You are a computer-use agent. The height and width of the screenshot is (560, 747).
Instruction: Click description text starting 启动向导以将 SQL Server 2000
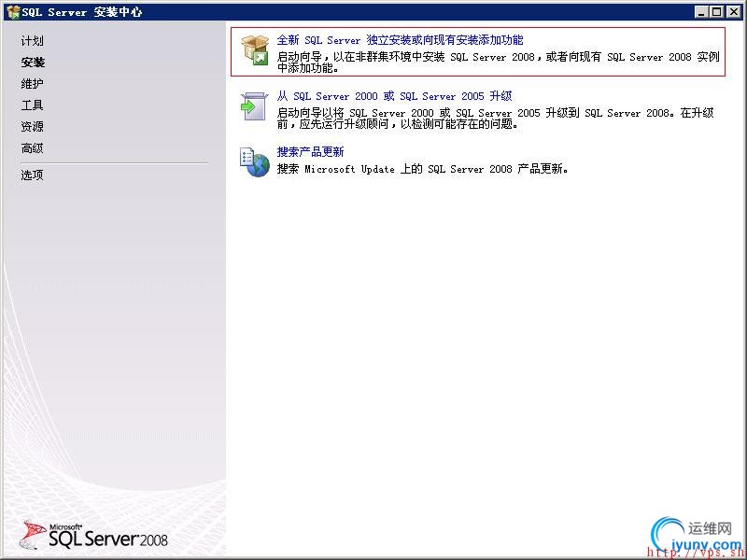point(496,119)
